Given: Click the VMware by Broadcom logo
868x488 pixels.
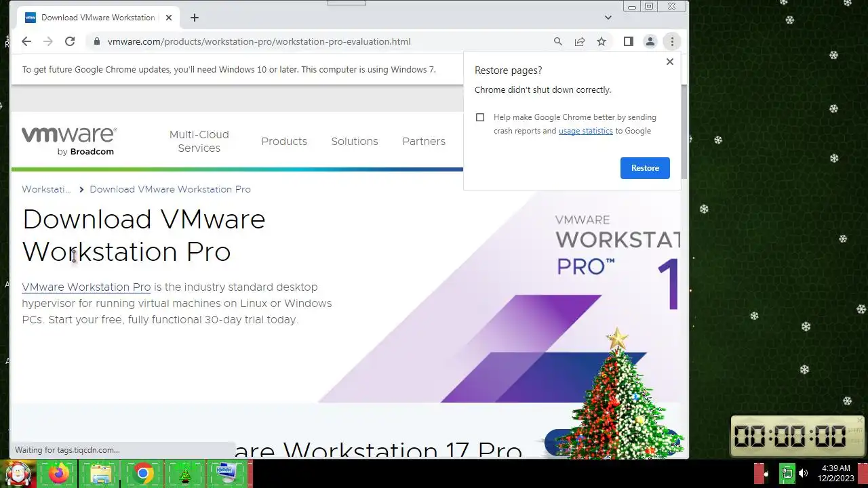Looking at the screenshot, I should (x=68, y=141).
